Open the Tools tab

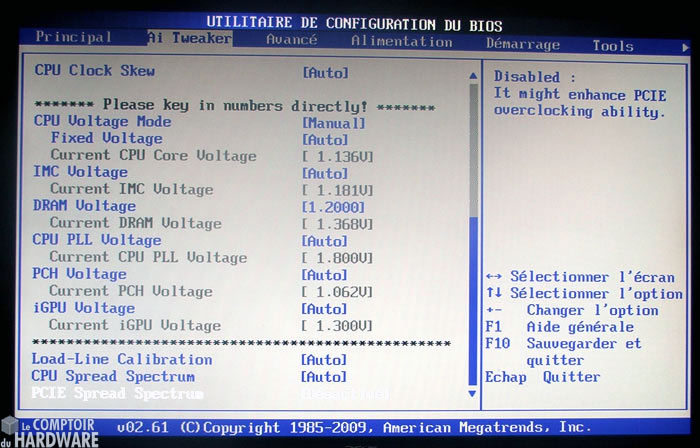(613, 46)
